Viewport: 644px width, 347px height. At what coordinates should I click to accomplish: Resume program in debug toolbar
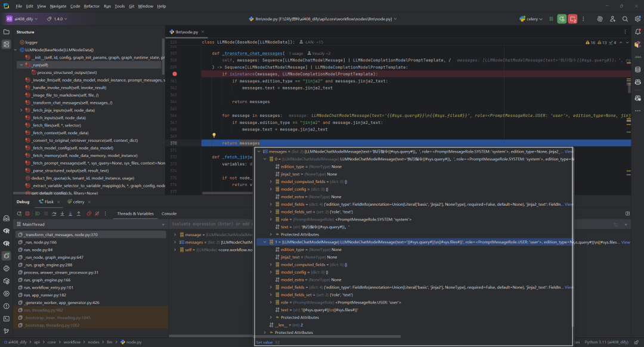(38, 213)
